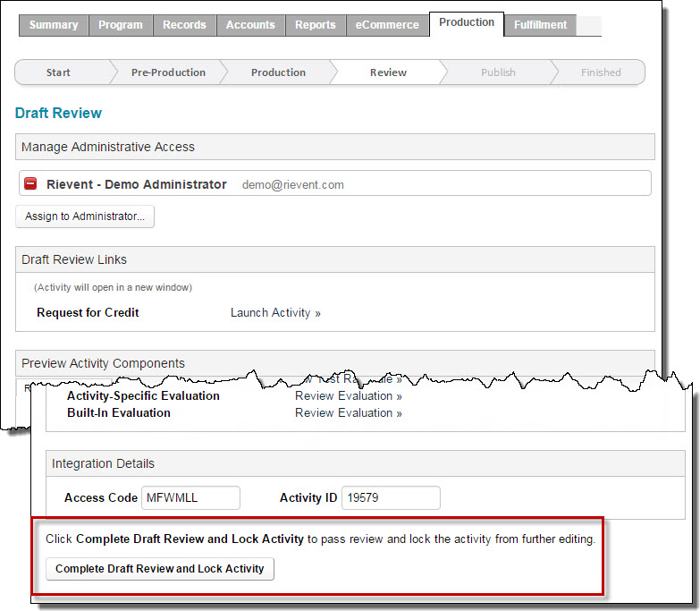Go to the Production workflow step
The height and width of the screenshot is (611, 700).
pyautogui.click(x=278, y=72)
